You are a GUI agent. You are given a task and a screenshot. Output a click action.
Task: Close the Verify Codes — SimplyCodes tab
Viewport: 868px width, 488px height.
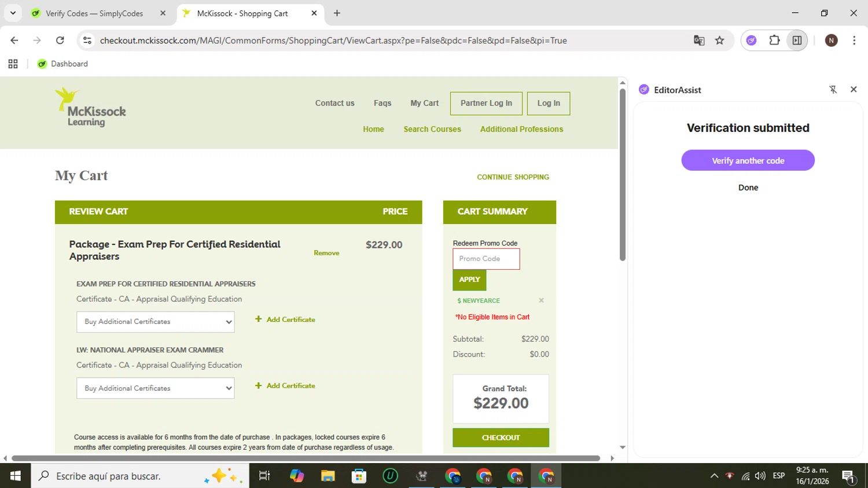pyautogui.click(x=163, y=13)
